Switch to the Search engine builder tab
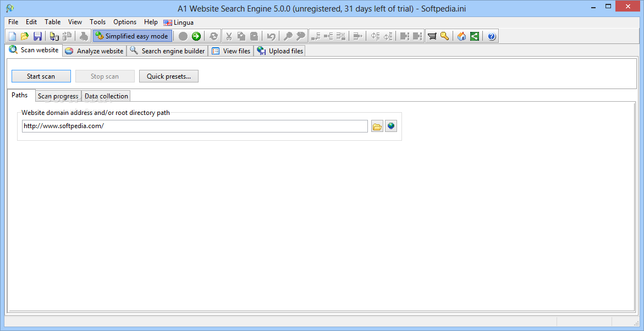 click(x=168, y=51)
